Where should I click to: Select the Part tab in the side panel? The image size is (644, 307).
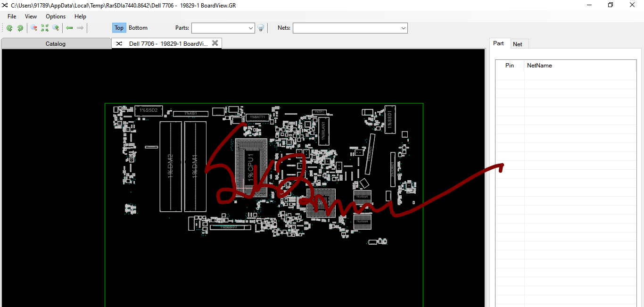(498, 43)
